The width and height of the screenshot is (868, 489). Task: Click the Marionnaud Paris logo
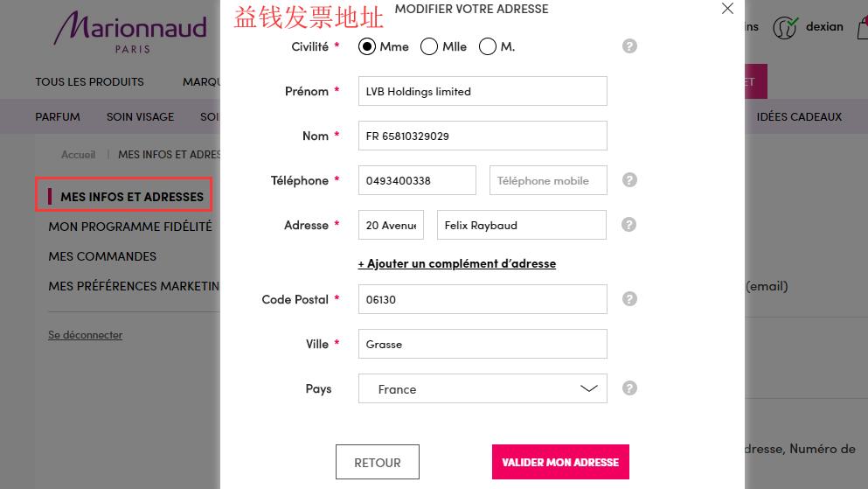coord(130,31)
